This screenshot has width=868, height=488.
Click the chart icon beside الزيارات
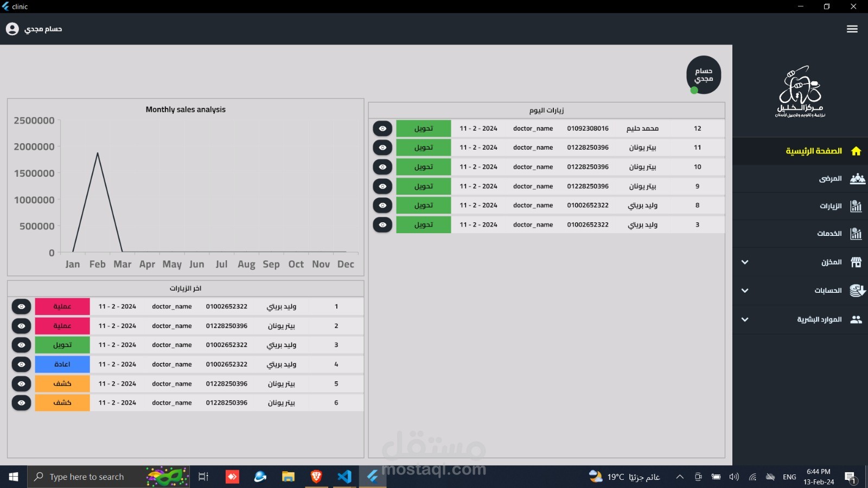tap(856, 206)
